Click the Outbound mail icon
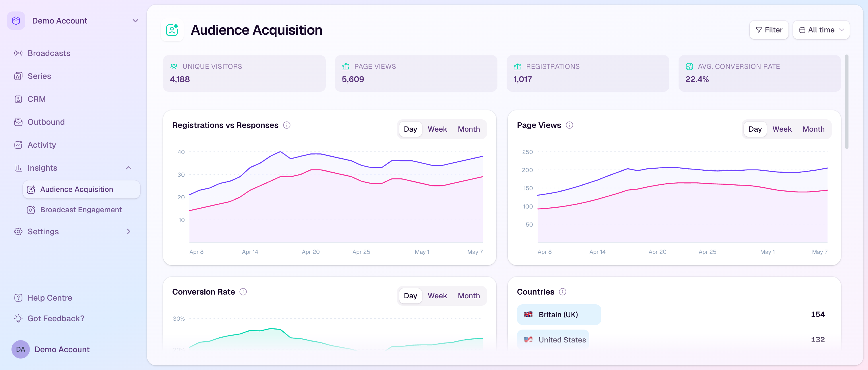This screenshot has width=868, height=370. point(18,122)
